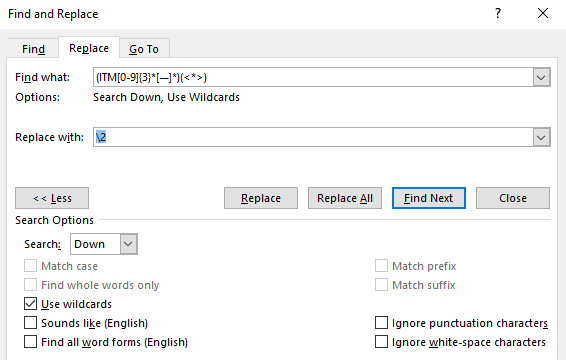Open the Help question mark icon

(498, 13)
